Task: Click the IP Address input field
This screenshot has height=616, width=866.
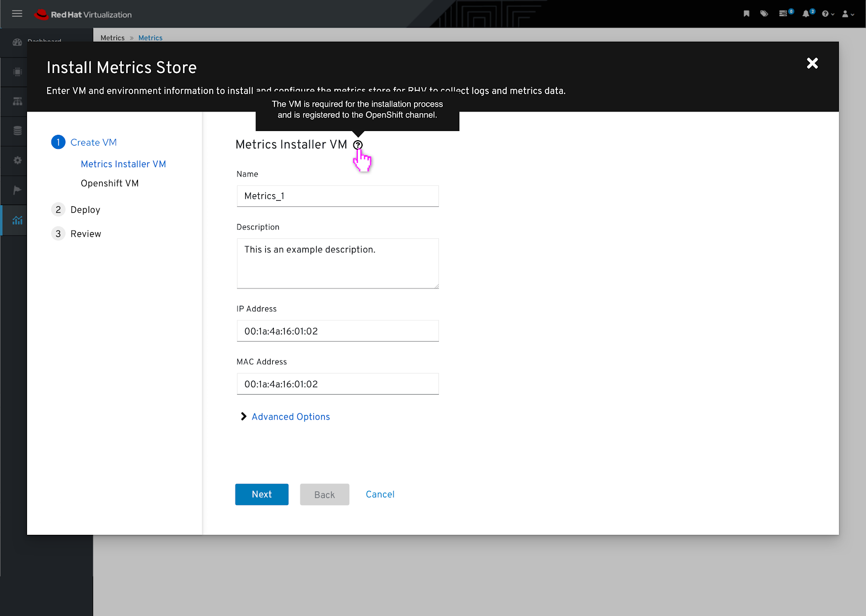Action: [x=338, y=331]
